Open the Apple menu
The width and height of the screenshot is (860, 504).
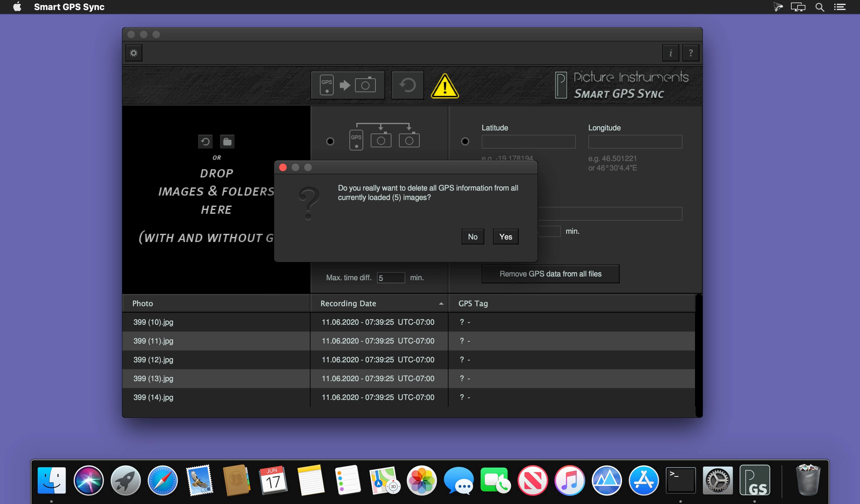(17, 7)
